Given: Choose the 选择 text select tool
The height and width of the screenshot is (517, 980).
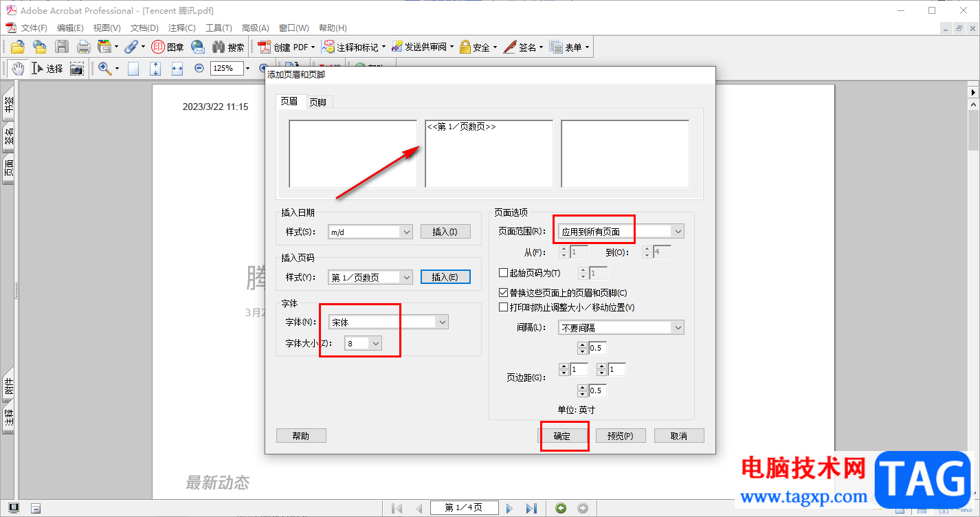Looking at the screenshot, I should [x=47, y=68].
